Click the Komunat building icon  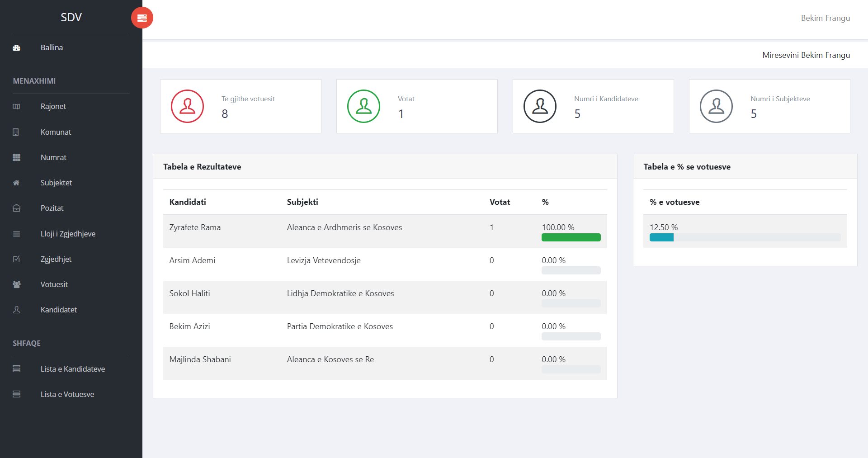coord(16,132)
